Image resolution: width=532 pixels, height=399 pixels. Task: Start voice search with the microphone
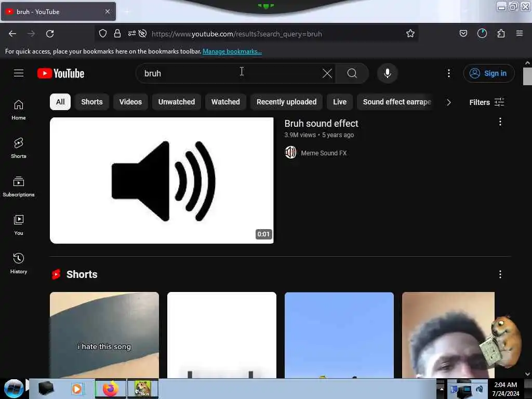pyautogui.click(x=387, y=73)
